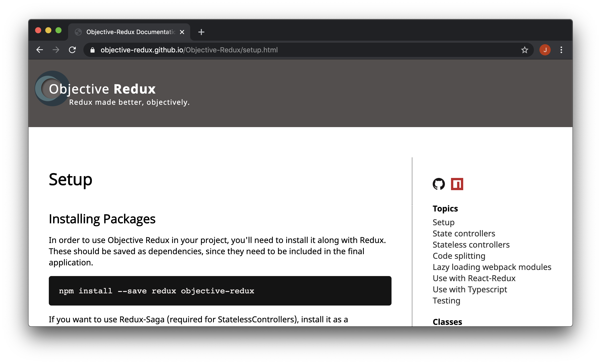
Task: Open Use with Typescript topic
Action: [x=470, y=289]
